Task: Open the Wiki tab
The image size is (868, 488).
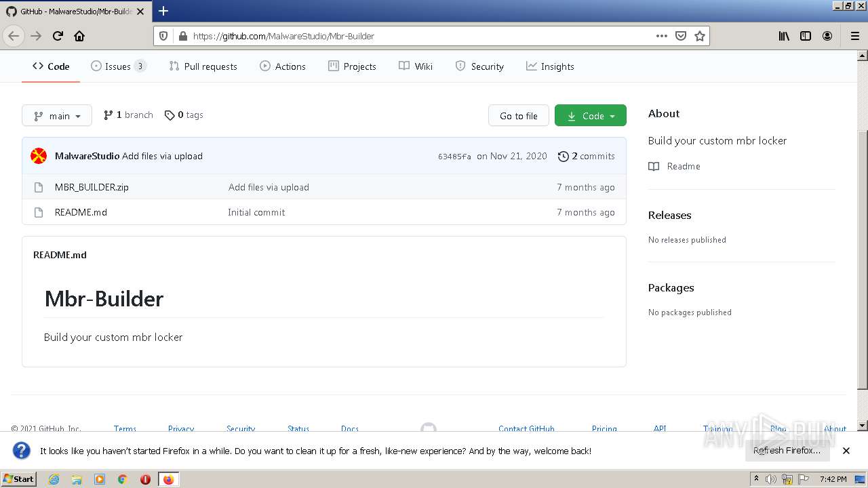Action: pos(416,66)
